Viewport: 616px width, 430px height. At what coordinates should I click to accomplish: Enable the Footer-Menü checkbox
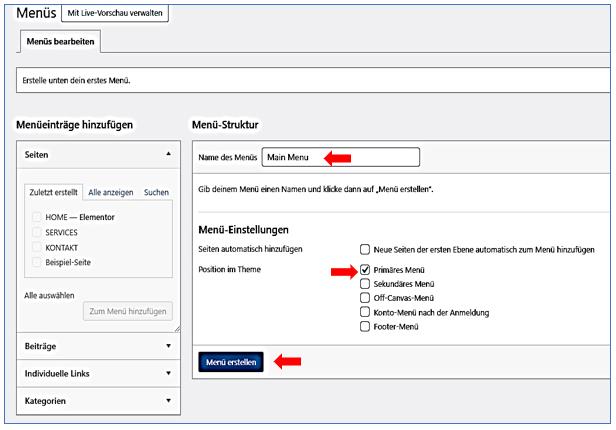pyautogui.click(x=365, y=326)
